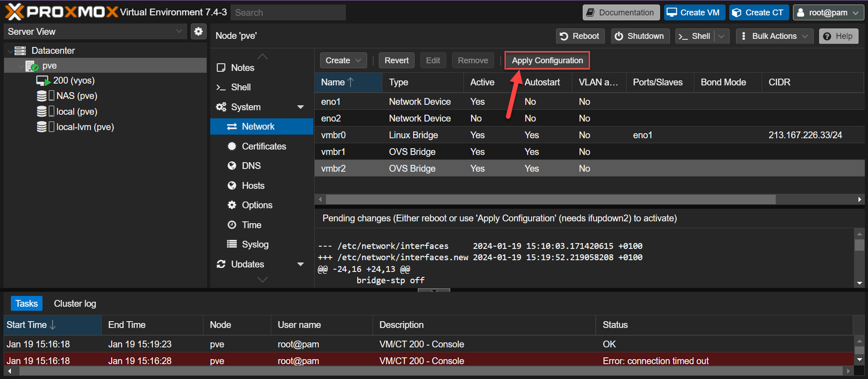
Task: Switch to the Tasks tab
Action: click(27, 304)
